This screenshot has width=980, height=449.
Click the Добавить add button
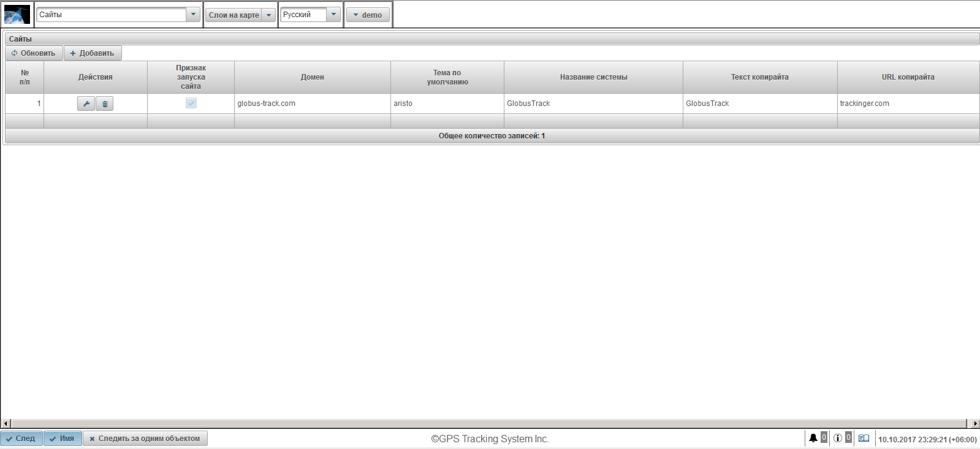pyautogui.click(x=93, y=53)
